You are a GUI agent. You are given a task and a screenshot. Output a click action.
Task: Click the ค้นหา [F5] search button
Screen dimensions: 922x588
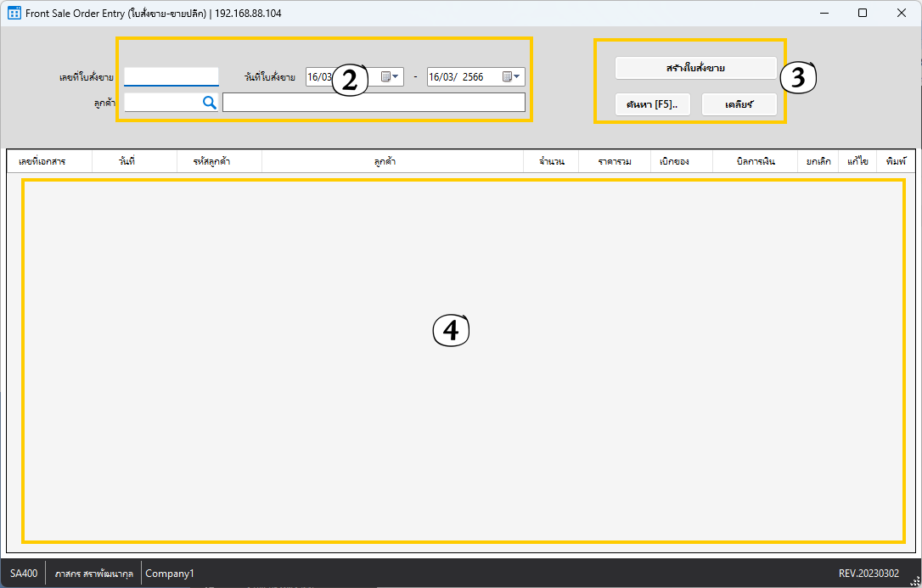(652, 104)
